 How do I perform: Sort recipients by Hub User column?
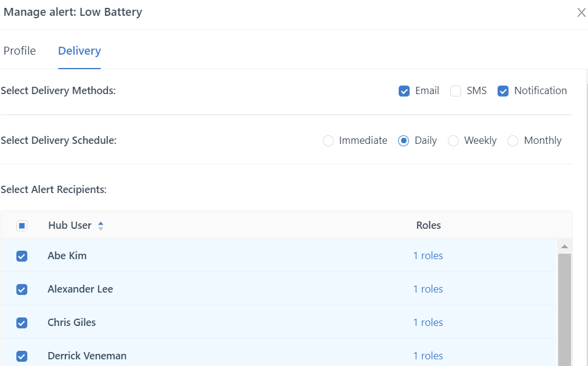[x=101, y=226]
